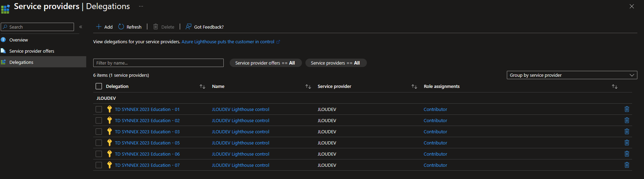Click the Got Feedback person icon
Screen dimensions: 644x179
tap(188, 27)
